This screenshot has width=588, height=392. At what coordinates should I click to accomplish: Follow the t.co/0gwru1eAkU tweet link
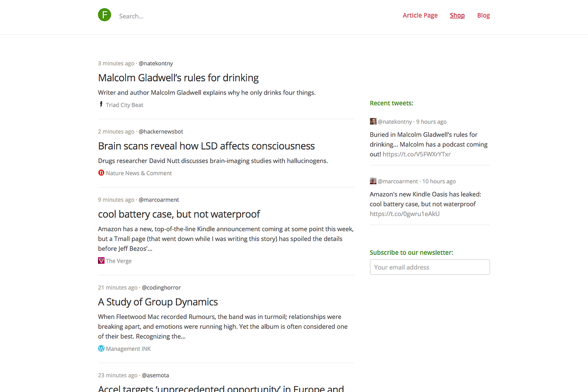pyautogui.click(x=405, y=214)
